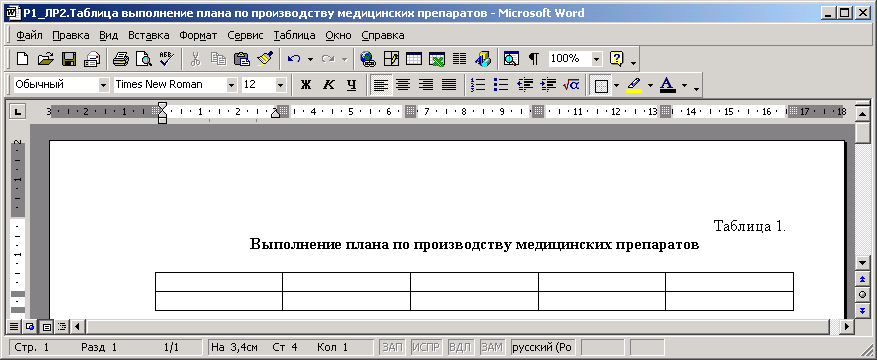Expand the border style arrow
This screenshot has height=360, width=877.
coord(616,85)
